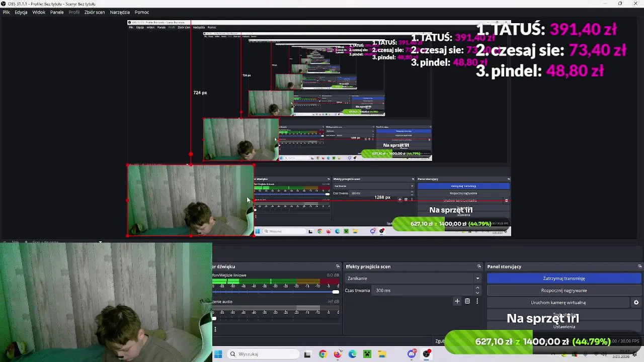Open the Edycja menu
This screenshot has width=644, height=362.
click(x=21, y=12)
